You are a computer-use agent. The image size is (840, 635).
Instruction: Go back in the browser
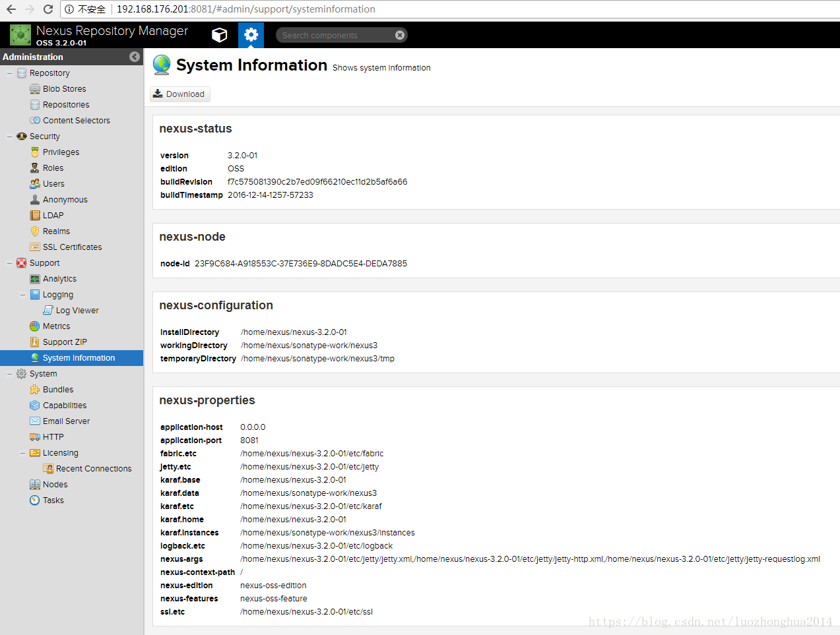pyautogui.click(x=11, y=9)
